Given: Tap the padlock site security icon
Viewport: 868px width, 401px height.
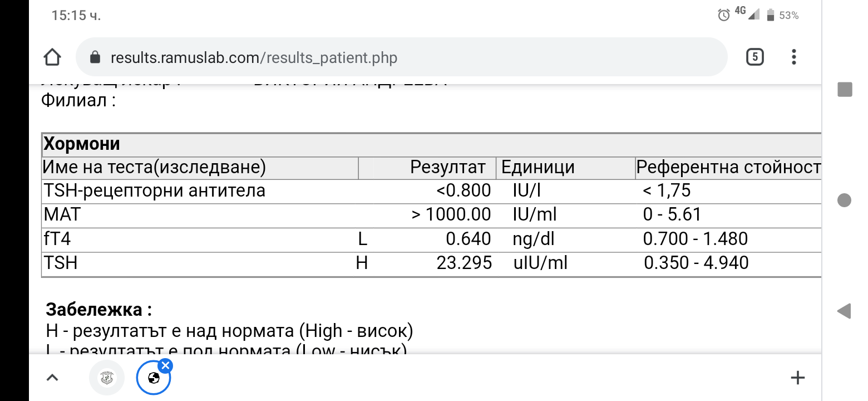Looking at the screenshot, I should [95, 57].
